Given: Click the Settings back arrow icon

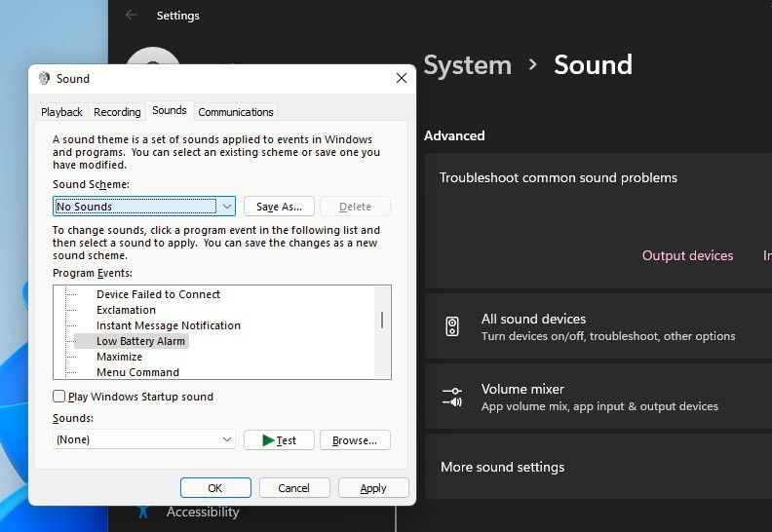Looking at the screenshot, I should point(132,16).
